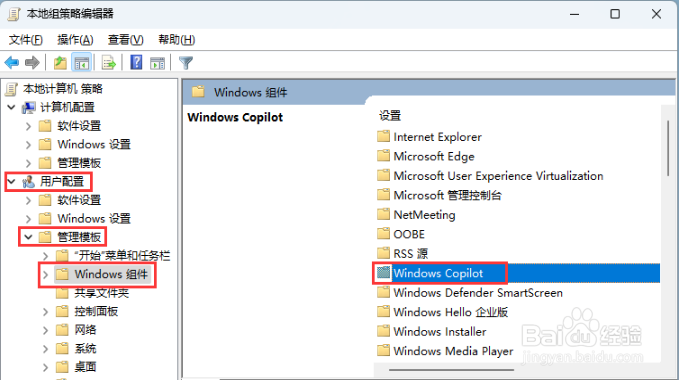Expand the Windows 组件 tree node
680x380 pixels.
[46, 274]
